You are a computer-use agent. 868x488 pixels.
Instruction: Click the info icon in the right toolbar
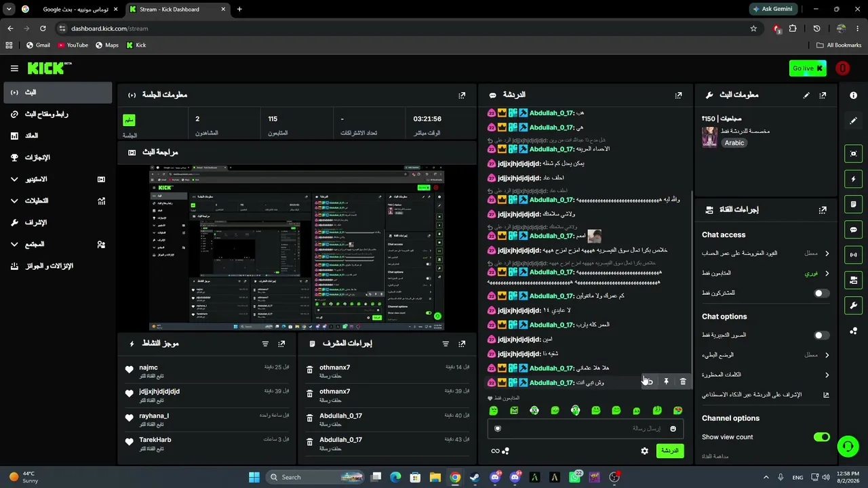tap(853, 96)
